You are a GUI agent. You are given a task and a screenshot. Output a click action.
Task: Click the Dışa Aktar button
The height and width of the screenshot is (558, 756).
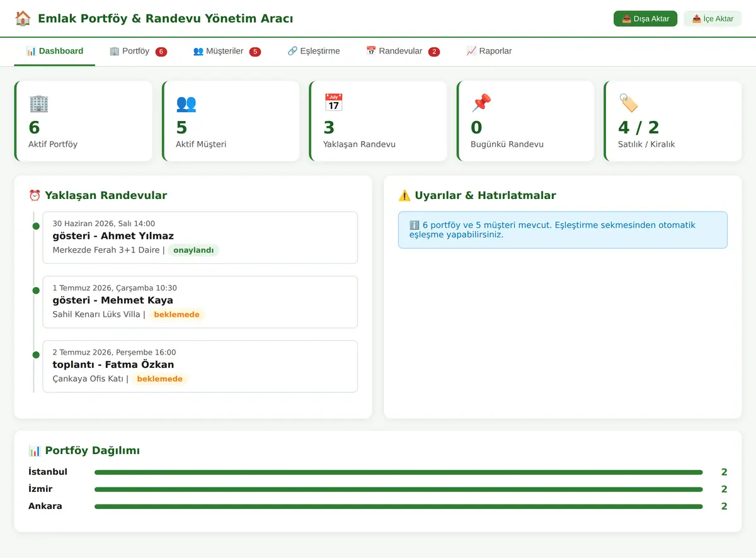tap(646, 19)
